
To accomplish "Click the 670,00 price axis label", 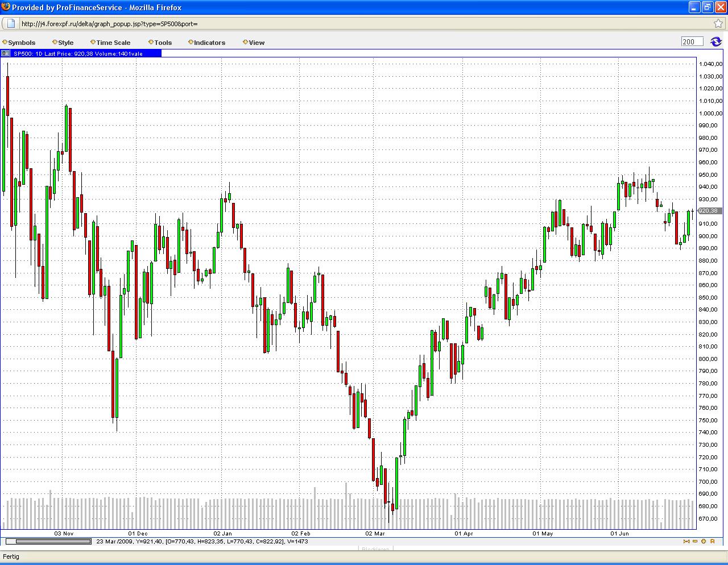I will (708, 518).
